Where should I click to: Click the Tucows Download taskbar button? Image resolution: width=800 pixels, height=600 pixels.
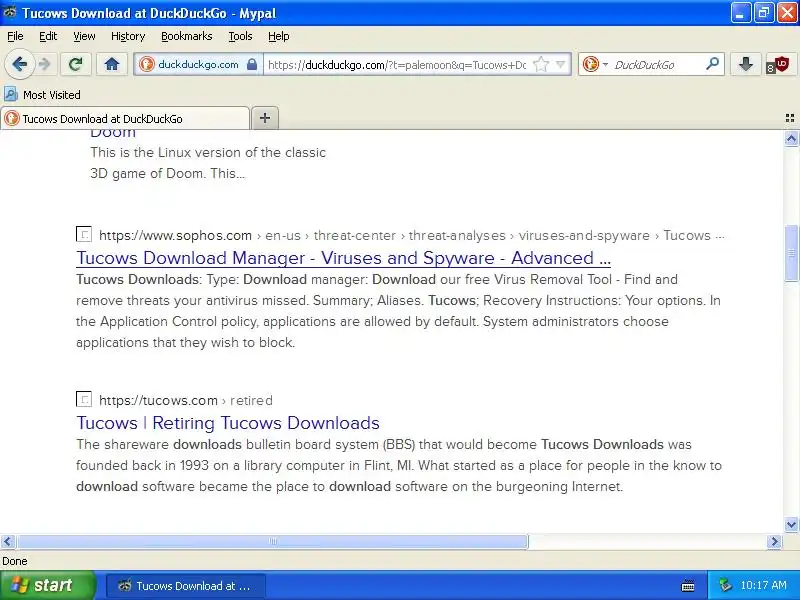tap(186, 586)
